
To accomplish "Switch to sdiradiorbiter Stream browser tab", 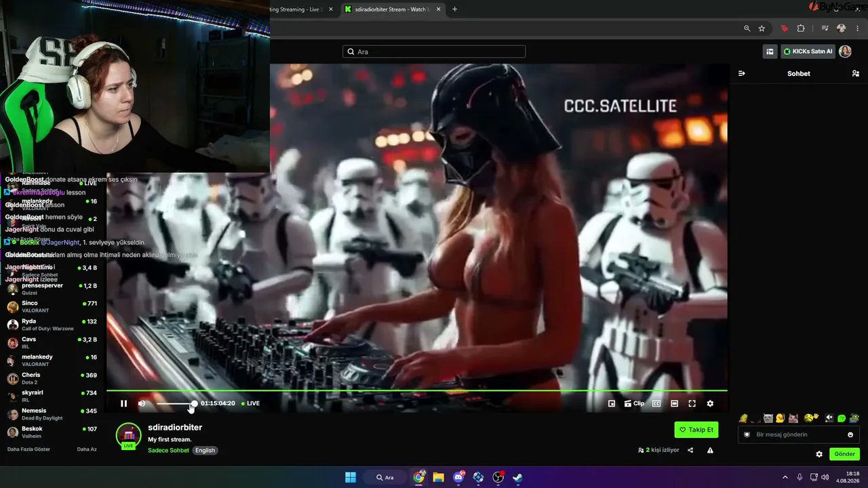I will (x=392, y=9).
